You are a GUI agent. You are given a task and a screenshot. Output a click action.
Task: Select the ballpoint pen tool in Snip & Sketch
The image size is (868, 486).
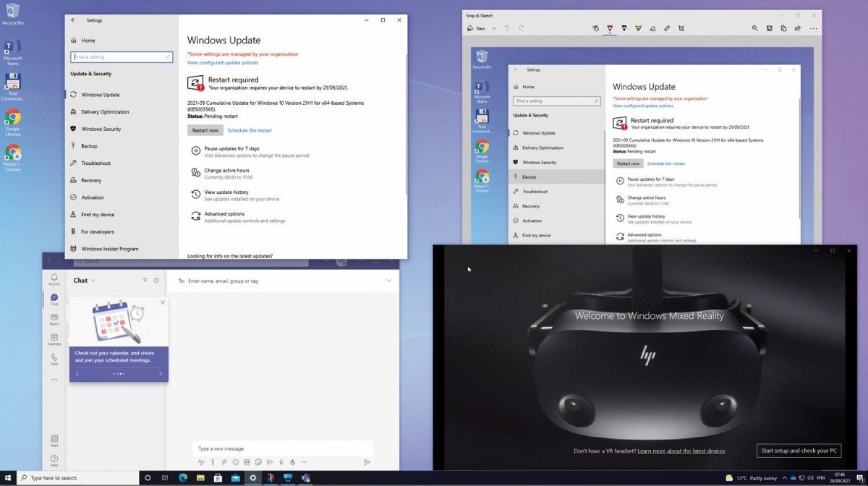[x=610, y=28]
